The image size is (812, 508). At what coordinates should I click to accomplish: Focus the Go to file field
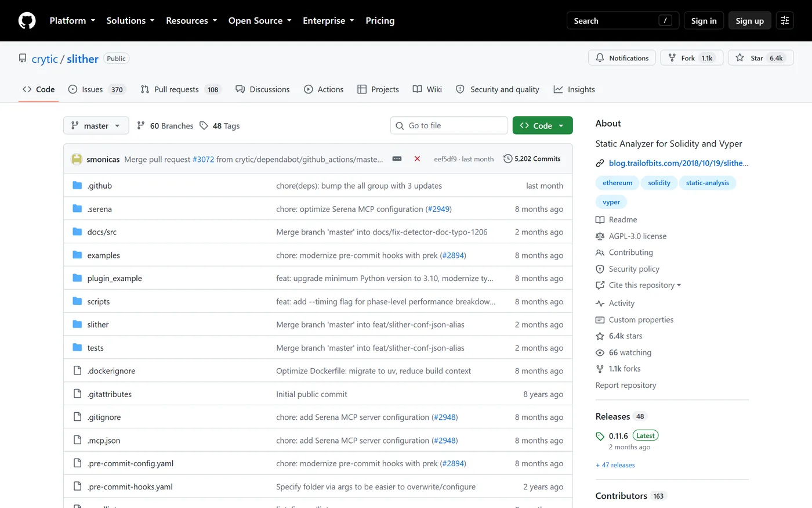[x=449, y=125]
